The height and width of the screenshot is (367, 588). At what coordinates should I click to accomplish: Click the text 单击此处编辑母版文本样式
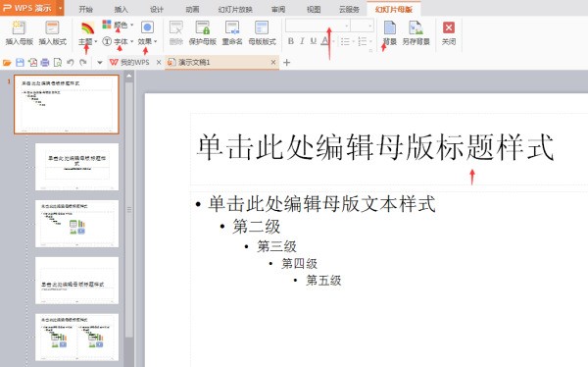pyautogui.click(x=321, y=204)
